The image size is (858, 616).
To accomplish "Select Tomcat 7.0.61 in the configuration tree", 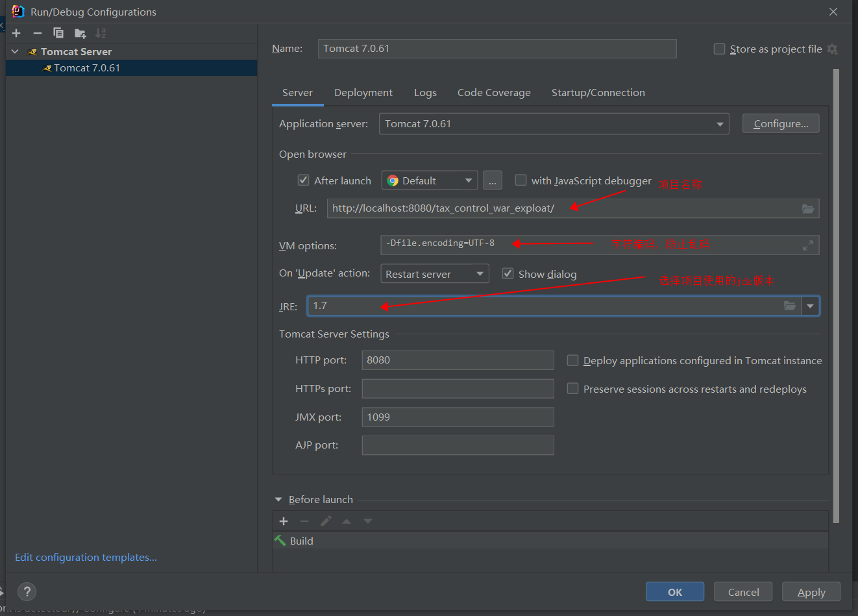I will pos(131,68).
